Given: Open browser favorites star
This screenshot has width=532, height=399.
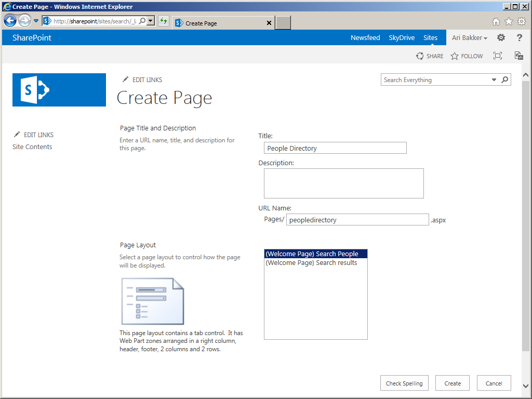Looking at the screenshot, I should coord(509,22).
